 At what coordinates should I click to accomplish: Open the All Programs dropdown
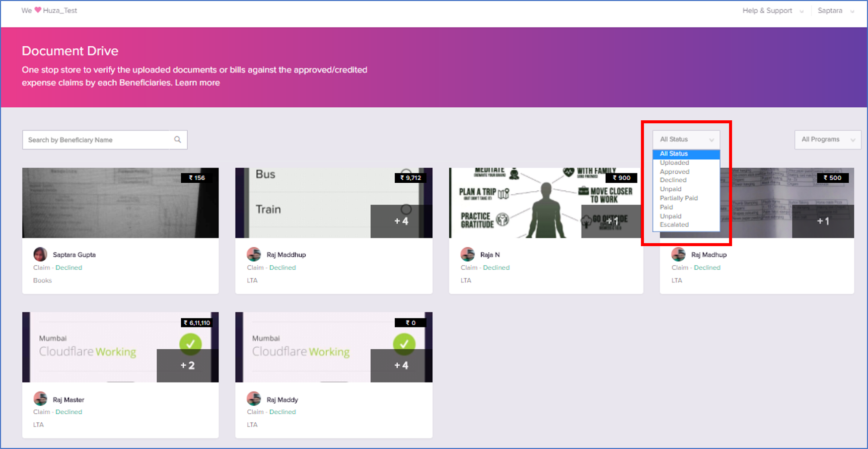click(x=828, y=139)
